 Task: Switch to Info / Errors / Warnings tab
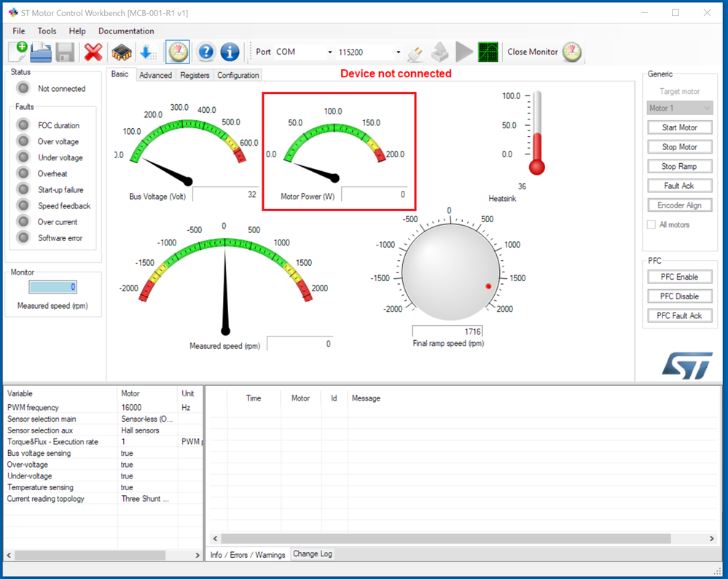(x=248, y=555)
